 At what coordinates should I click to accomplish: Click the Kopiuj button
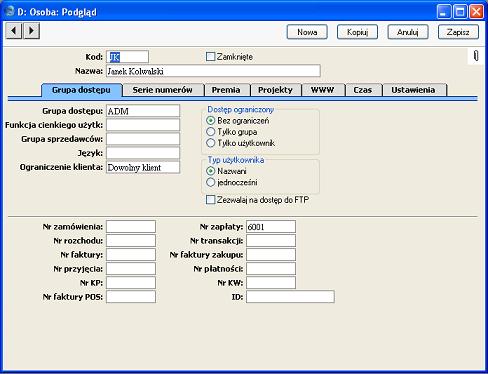pos(357,32)
